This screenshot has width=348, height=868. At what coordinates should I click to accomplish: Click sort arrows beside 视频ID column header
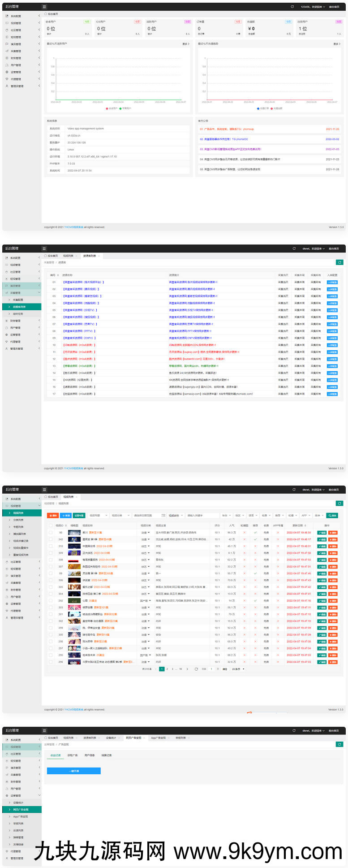(x=66, y=525)
